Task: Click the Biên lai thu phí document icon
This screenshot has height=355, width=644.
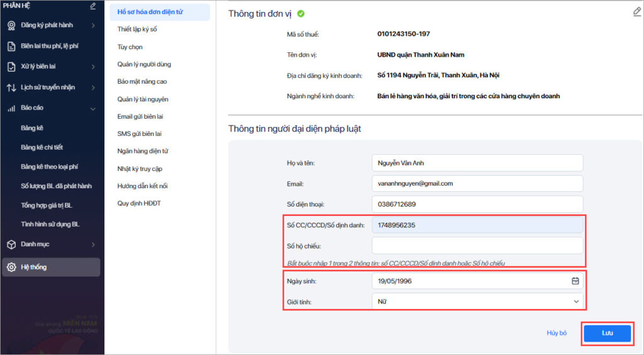Action: click(11, 47)
